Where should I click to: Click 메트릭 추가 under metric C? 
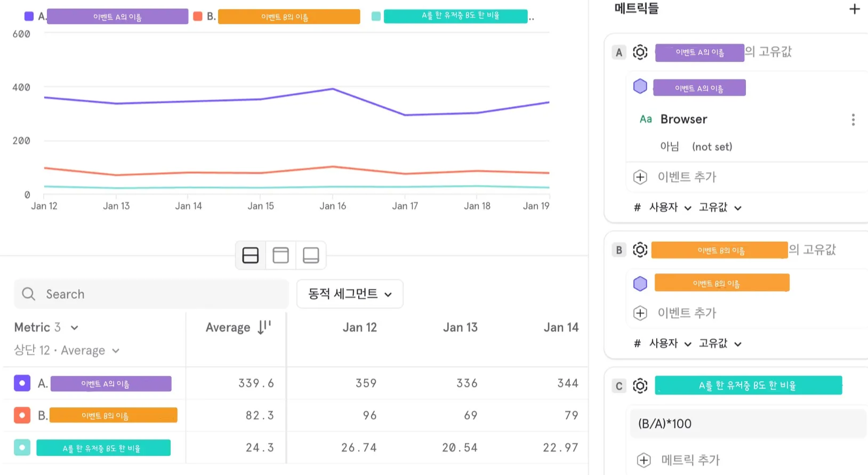coord(690,460)
